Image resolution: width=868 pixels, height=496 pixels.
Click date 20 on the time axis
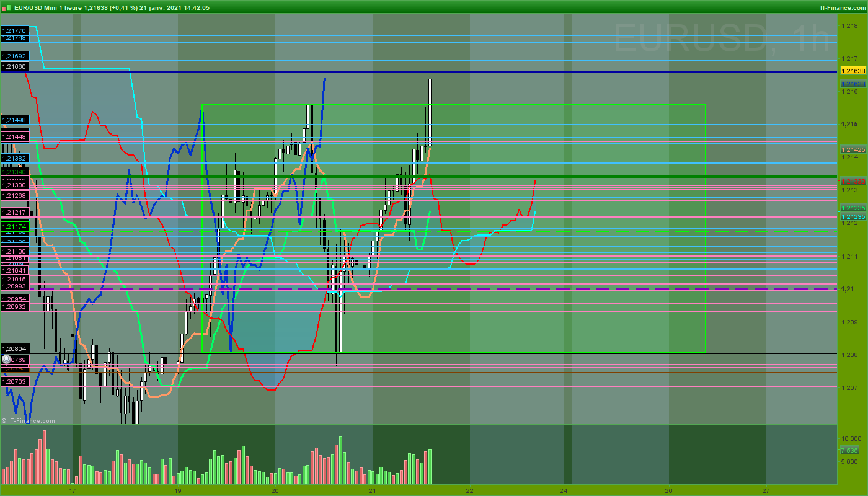tap(275, 490)
